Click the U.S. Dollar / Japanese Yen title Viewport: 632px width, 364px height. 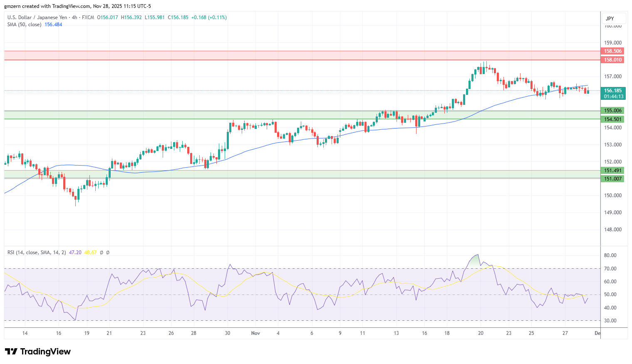pos(37,17)
